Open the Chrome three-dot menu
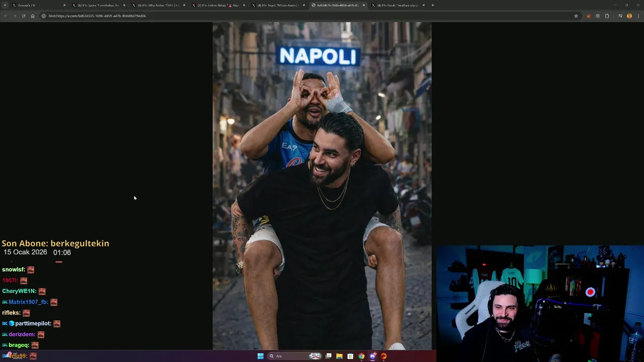Screen dimensions: 644x362 pyautogui.click(x=638, y=16)
